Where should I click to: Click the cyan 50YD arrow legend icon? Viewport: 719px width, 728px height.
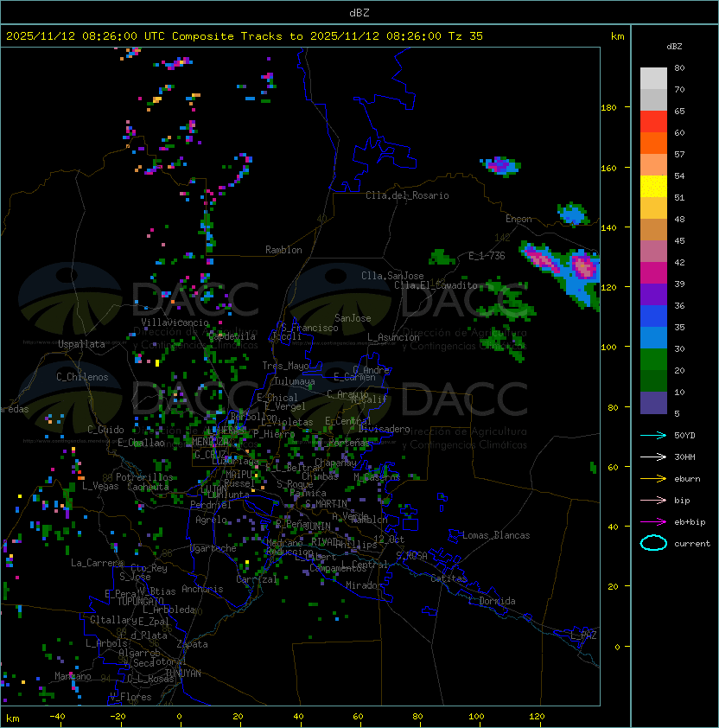click(x=653, y=435)
